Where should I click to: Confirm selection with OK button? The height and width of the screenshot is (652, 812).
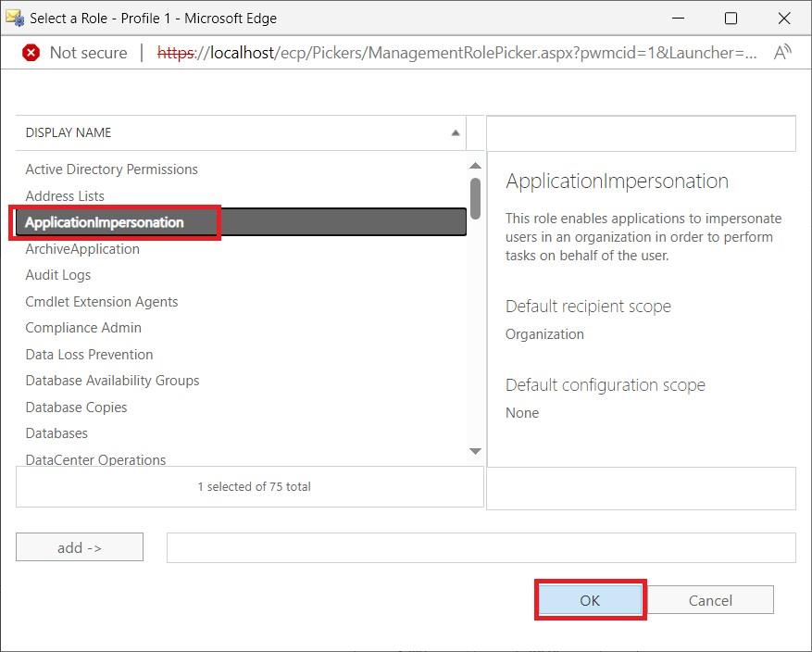coord(590,600)
